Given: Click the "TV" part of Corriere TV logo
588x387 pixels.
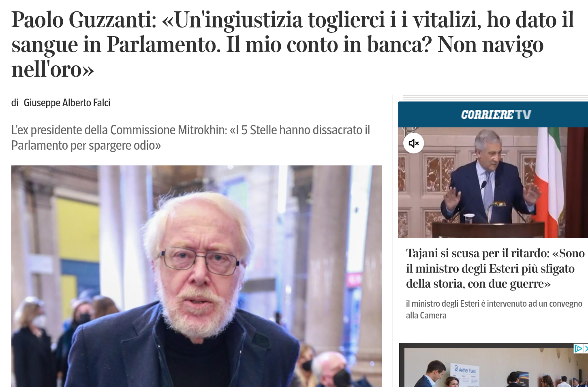Looking at the screenshot, I should click(523, 115).
